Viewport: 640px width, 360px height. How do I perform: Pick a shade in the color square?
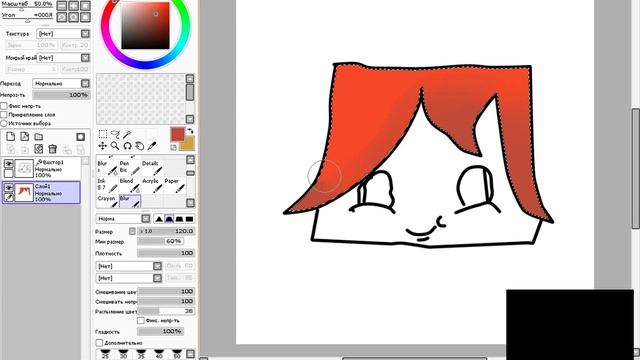pos(145,25)
